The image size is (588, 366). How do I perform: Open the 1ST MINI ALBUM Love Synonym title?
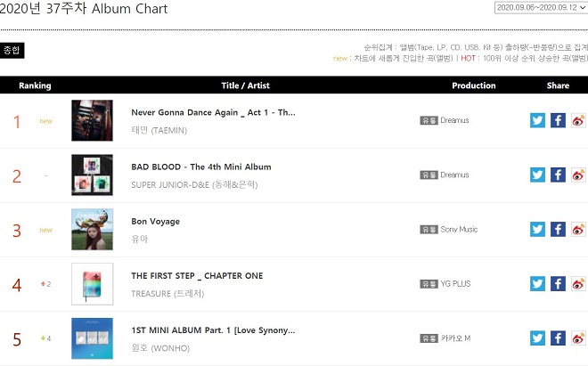coord(213,330)
